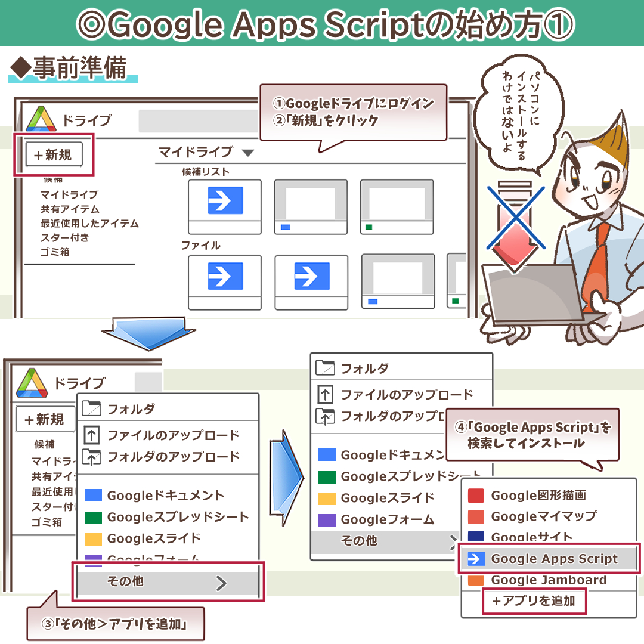The height and width of the screenshot is (644, 644).
Task: Expand the マイドライブ dropdown arrow
Action: click(248, 153)
